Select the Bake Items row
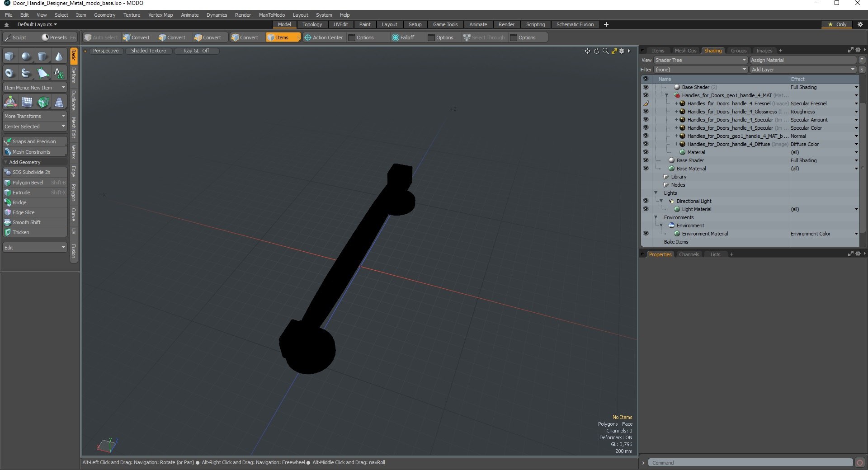Viewport: 868px width, 470px height. (676, 242)
